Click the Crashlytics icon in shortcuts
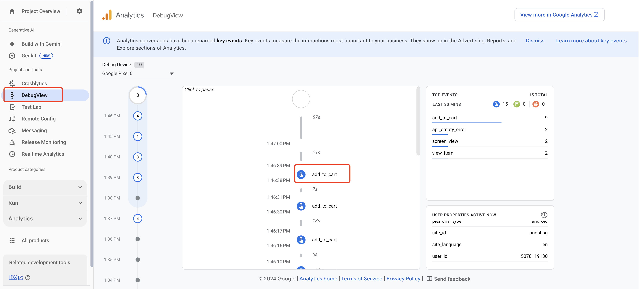Screen dimensions: 644x289 12,83
